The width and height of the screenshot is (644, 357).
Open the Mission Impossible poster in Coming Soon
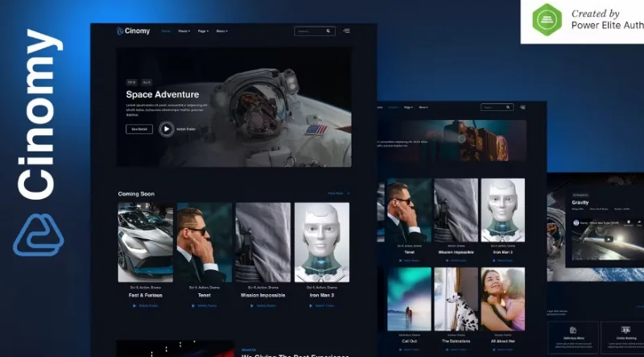point(263,243)
